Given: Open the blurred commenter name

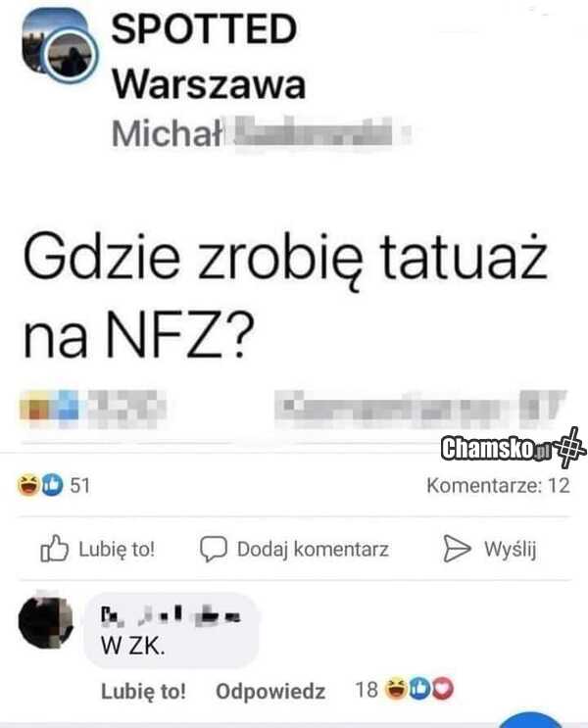Looking at the screenshot, I should (x=171, y=615).
